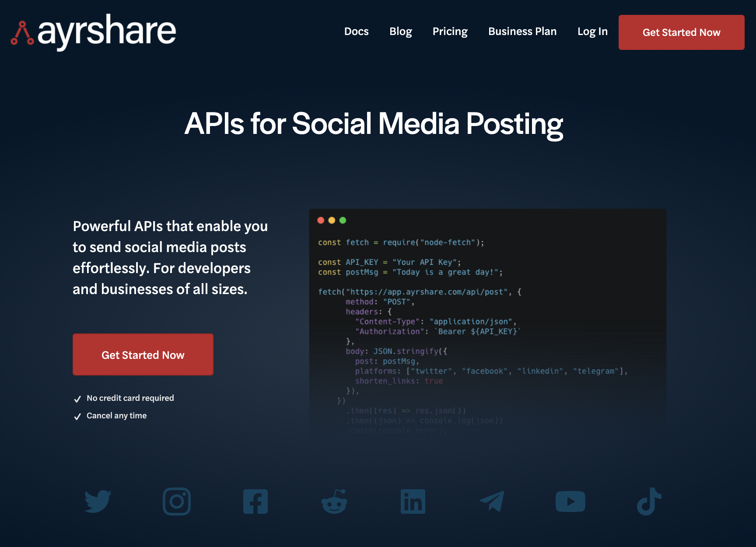Click Get Started Now in the header
Image resolution: width=756 pixels, height=547 pixels.
[x=681, y=32]
